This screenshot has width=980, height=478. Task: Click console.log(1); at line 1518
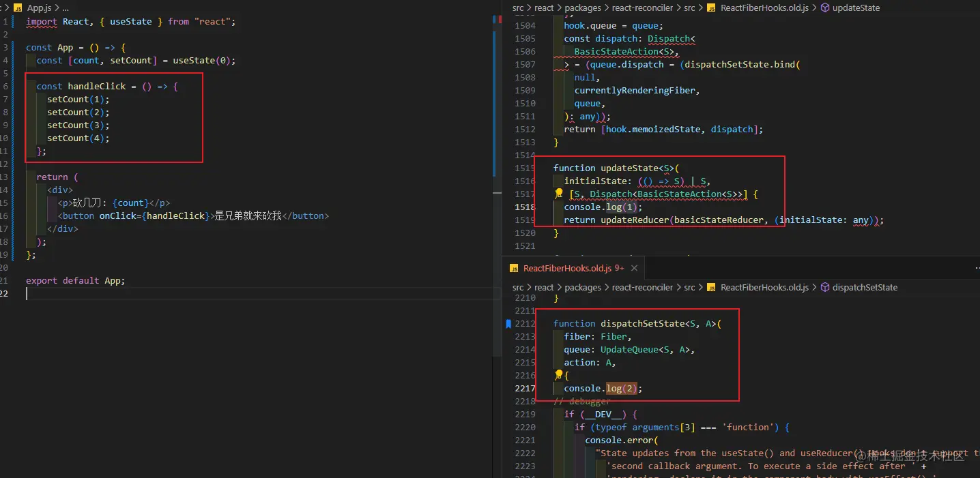603,207
